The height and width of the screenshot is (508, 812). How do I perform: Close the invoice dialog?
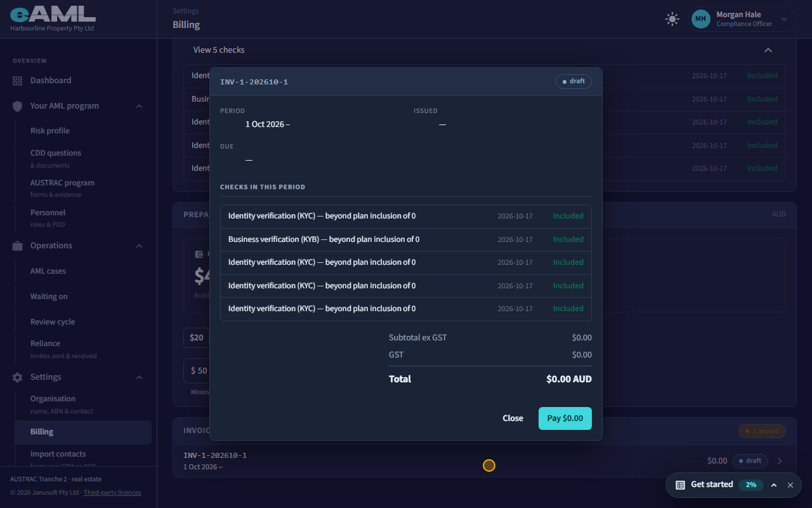pyautogui.click(x=513, y=418)
